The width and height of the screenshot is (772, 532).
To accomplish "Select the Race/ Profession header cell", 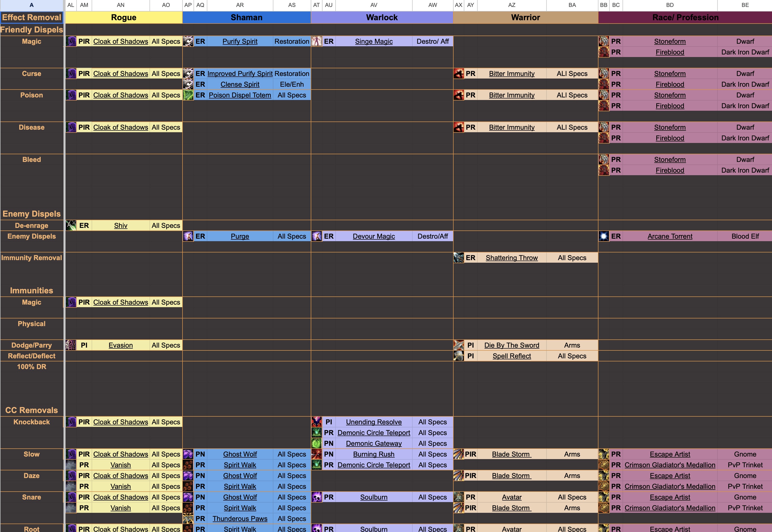I will (x=685, y=17).
